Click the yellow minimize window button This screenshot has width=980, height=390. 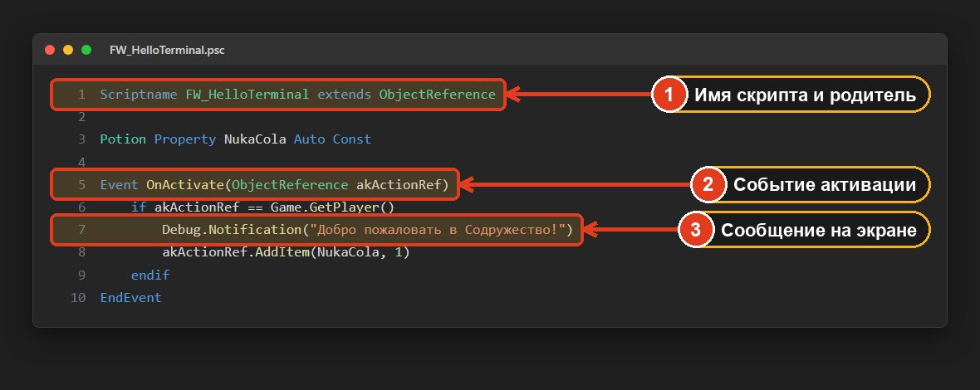(x=68, y=50)
